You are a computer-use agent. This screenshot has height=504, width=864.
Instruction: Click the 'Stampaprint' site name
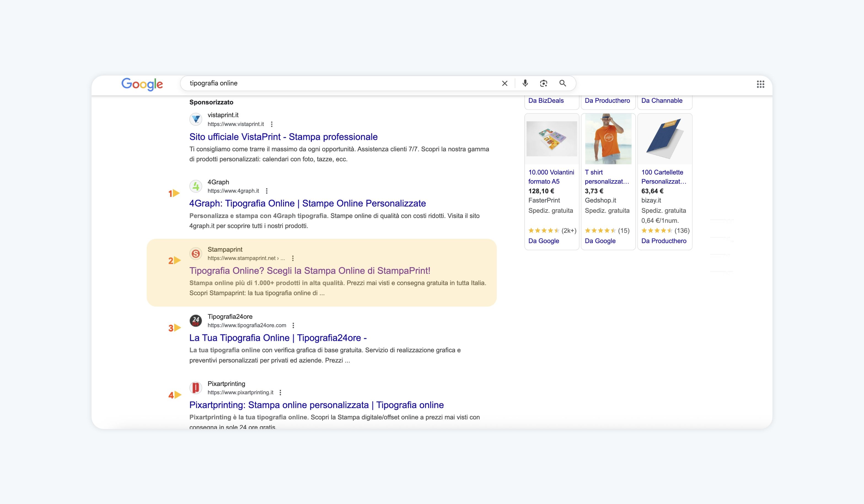(x=225, y=249)
